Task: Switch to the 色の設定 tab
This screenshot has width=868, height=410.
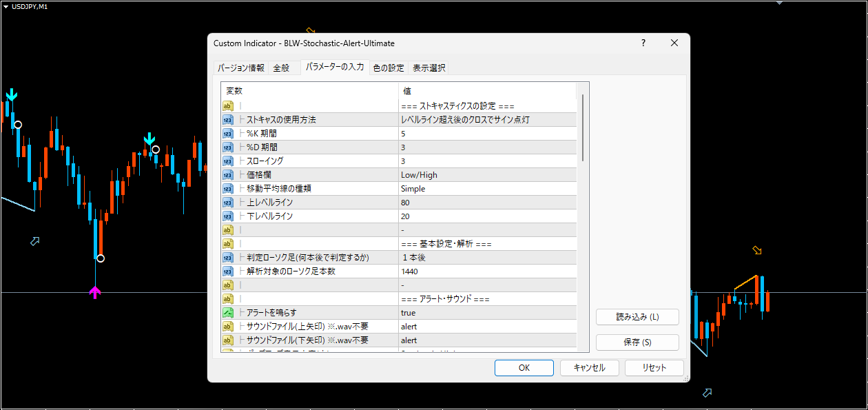Action: click(x=389, y=68)
